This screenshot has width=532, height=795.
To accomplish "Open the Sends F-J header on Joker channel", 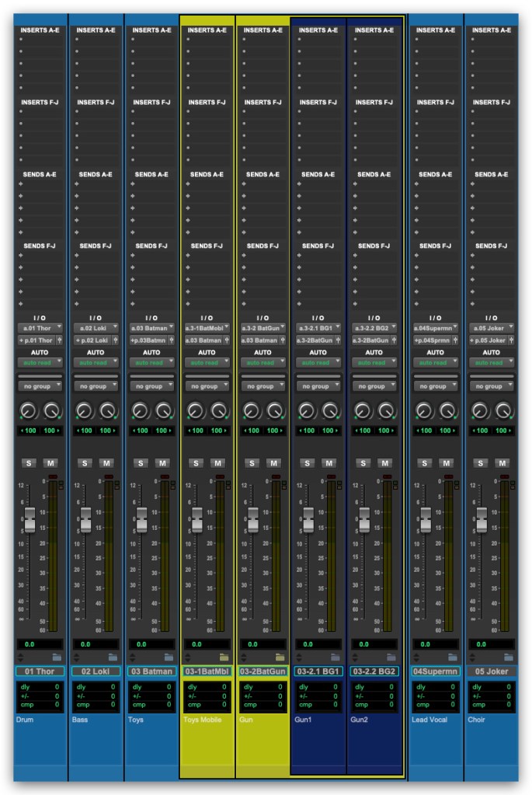I will click(491, 246).
